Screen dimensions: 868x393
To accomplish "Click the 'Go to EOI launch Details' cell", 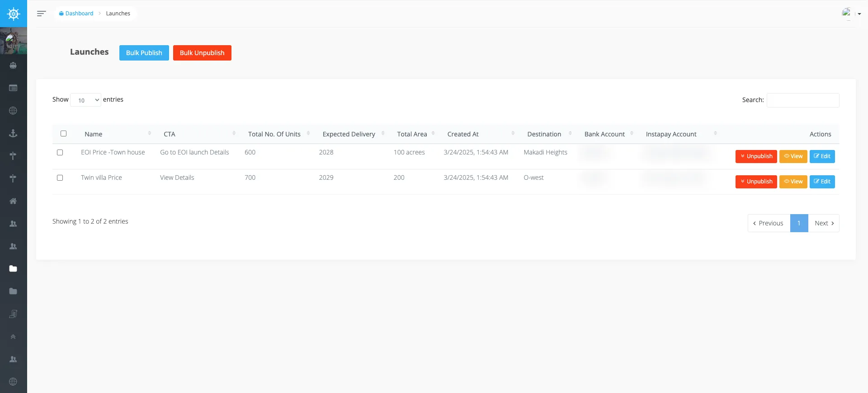I will [x=194, y=152].
